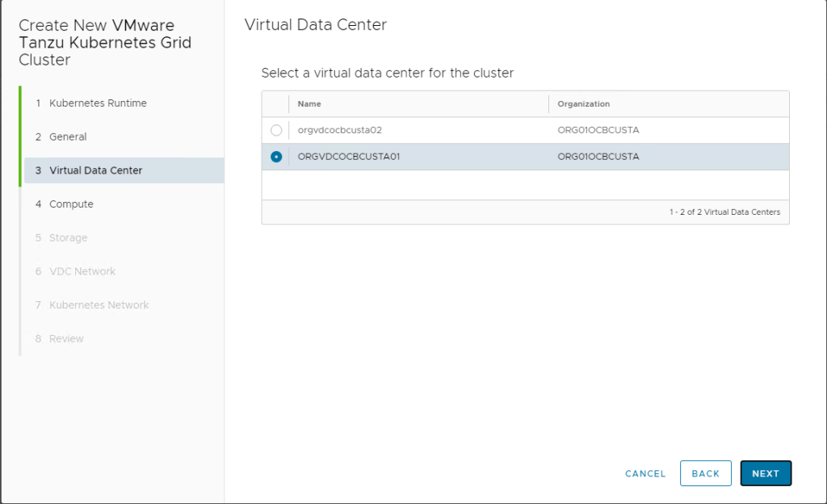Click ORG01OCBCUSTA in the ORGVDCOCBCUSTA01 row

pyautogui.click(x=598, y=157)
